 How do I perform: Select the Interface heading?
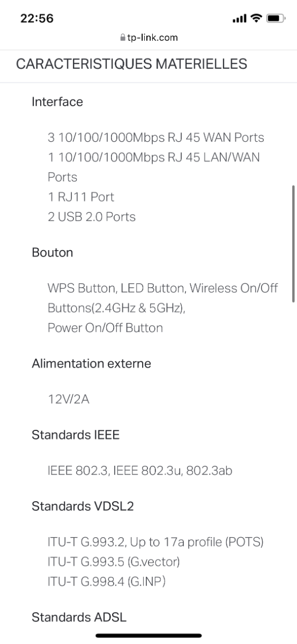coord(57,101)
